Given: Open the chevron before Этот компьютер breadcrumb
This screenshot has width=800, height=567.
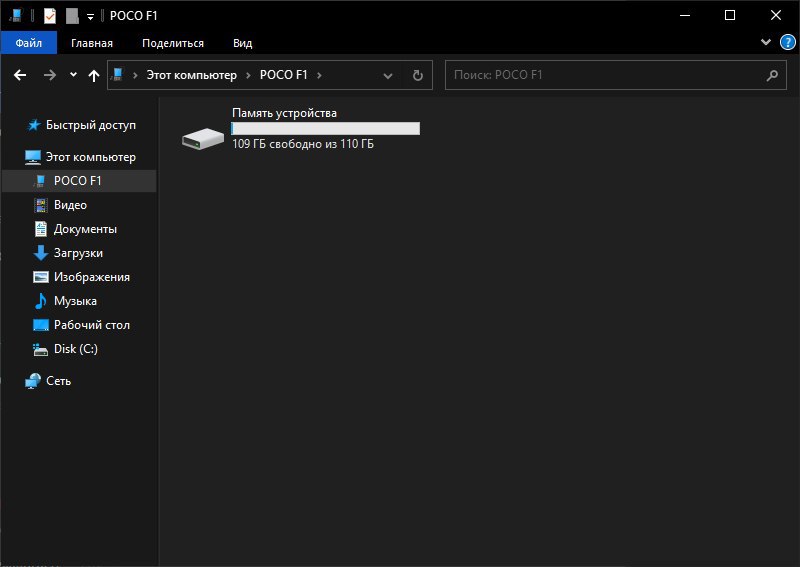Looking at the screenshot, I should [135, 76].
